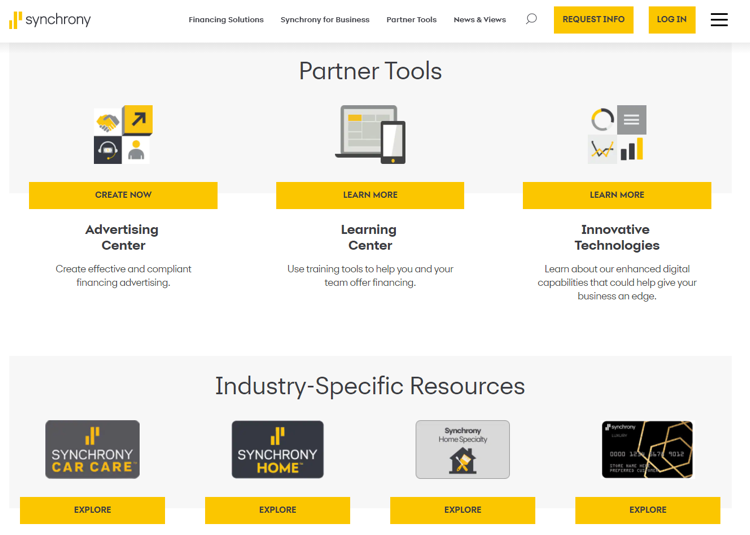Viewport: 750px width, 535px height.
Task: Click the 'Learn about our enhanced digital capabilities' text
Action: click(617, 283)
